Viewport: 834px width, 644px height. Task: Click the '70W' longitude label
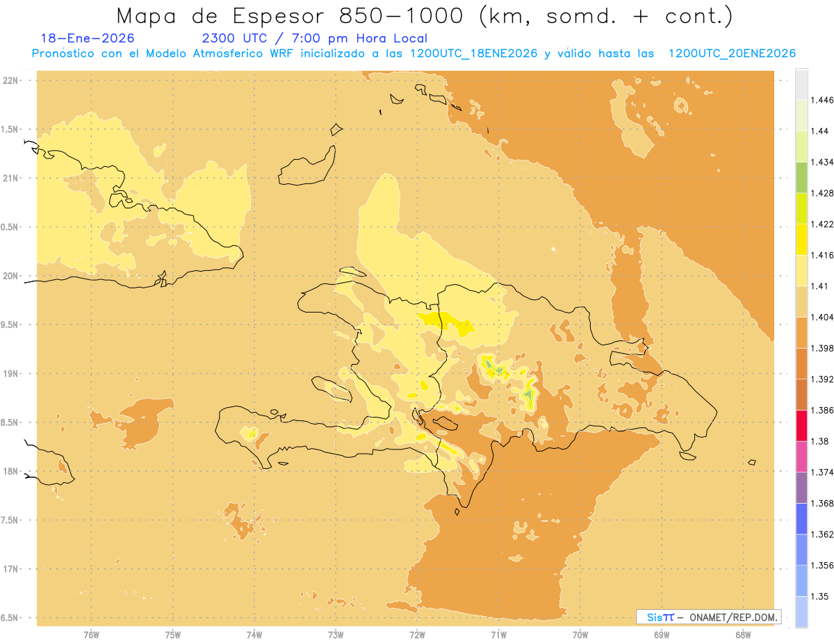580,635
